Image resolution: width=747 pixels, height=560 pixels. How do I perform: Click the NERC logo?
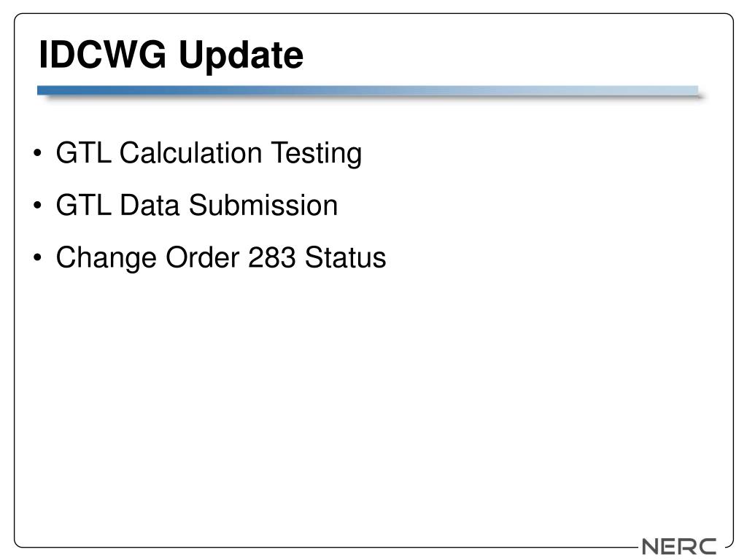tap(679, 546)
